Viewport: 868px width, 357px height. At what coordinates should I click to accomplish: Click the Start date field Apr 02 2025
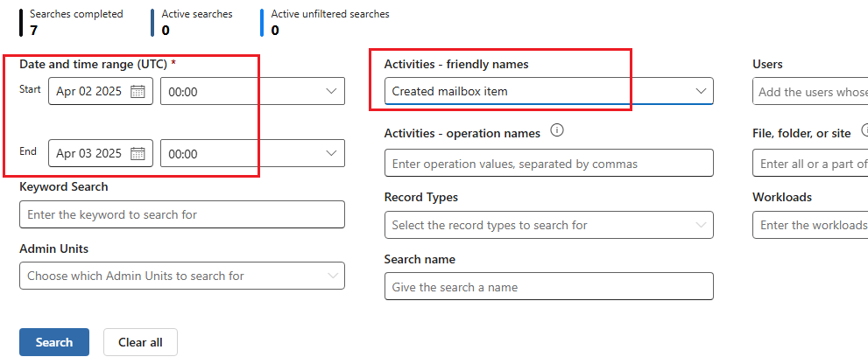tap(88, 91)
